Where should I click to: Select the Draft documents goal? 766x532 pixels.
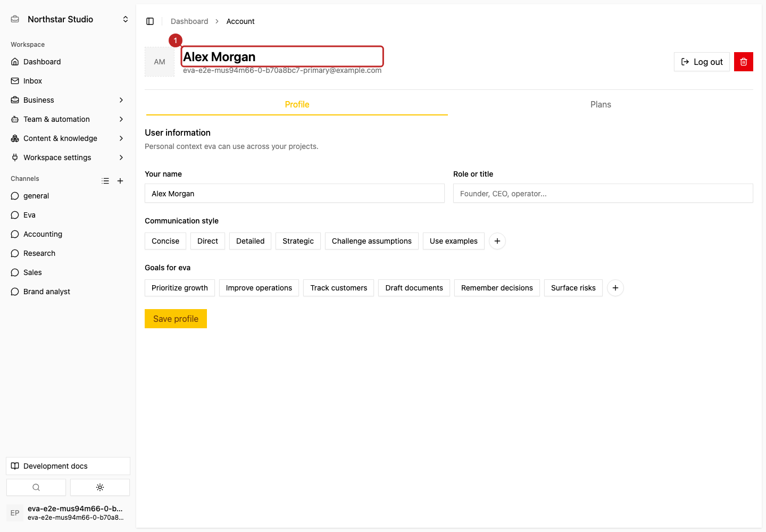pos(414,288)
